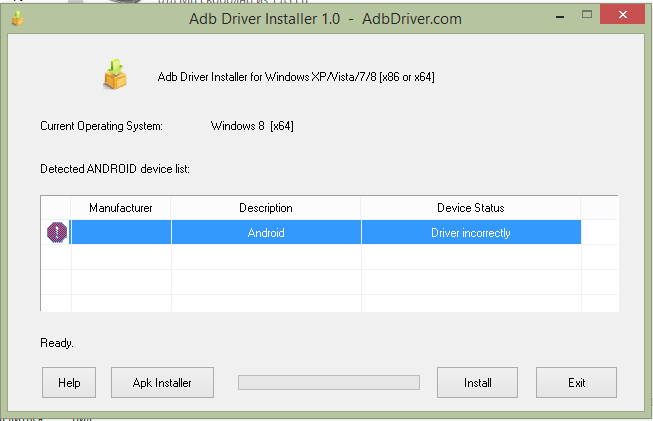Click the Android app icon in title bar
This screenshot has height=421, width=653.
[17, 18]
